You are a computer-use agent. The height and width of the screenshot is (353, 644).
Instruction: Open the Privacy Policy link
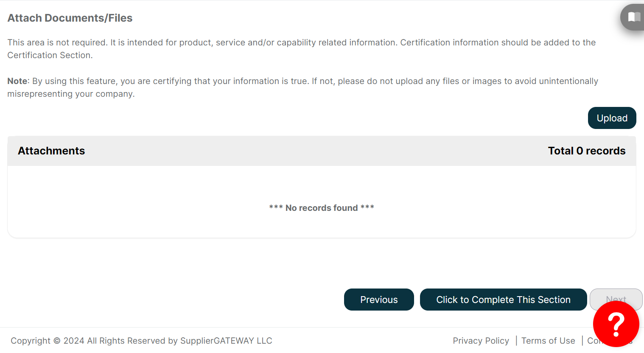[481, 341]
